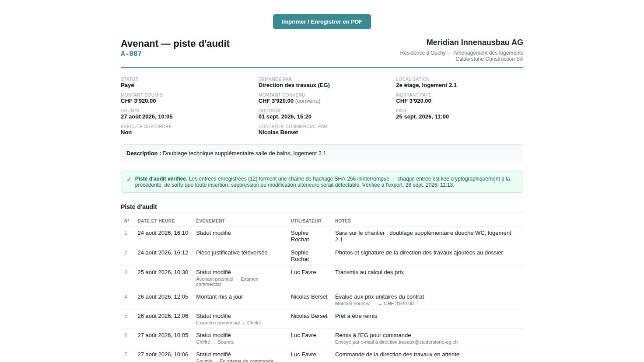Click the amount under Montant soumis

tap(138, 101)
